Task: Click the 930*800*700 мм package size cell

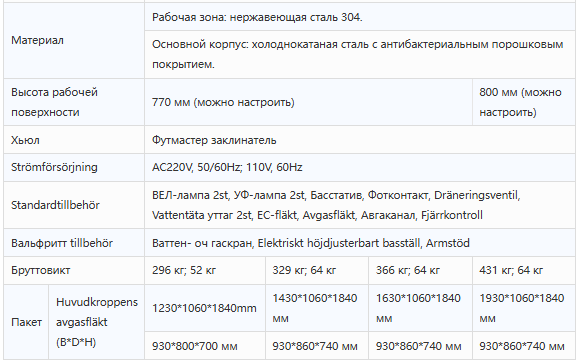Action: 205,346
